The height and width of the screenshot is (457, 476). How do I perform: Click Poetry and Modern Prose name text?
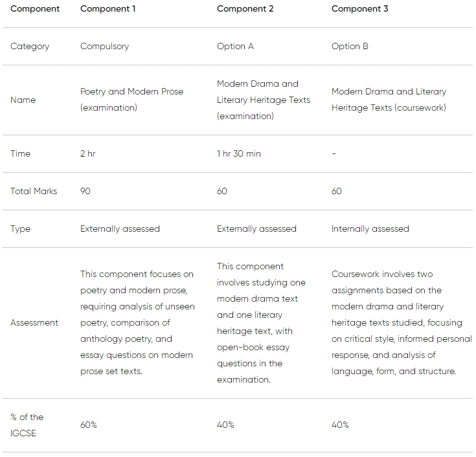click(131, 100)
